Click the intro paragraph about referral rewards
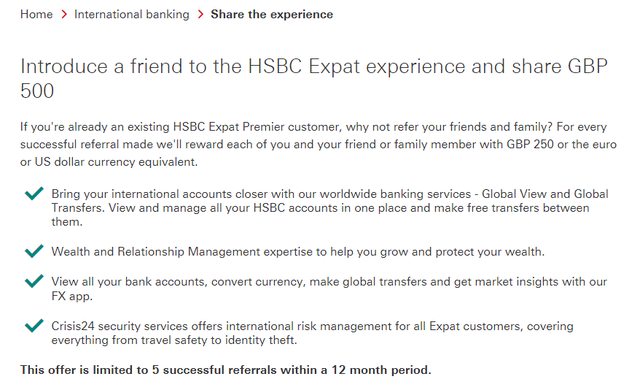640x390 pixels. 318,144
